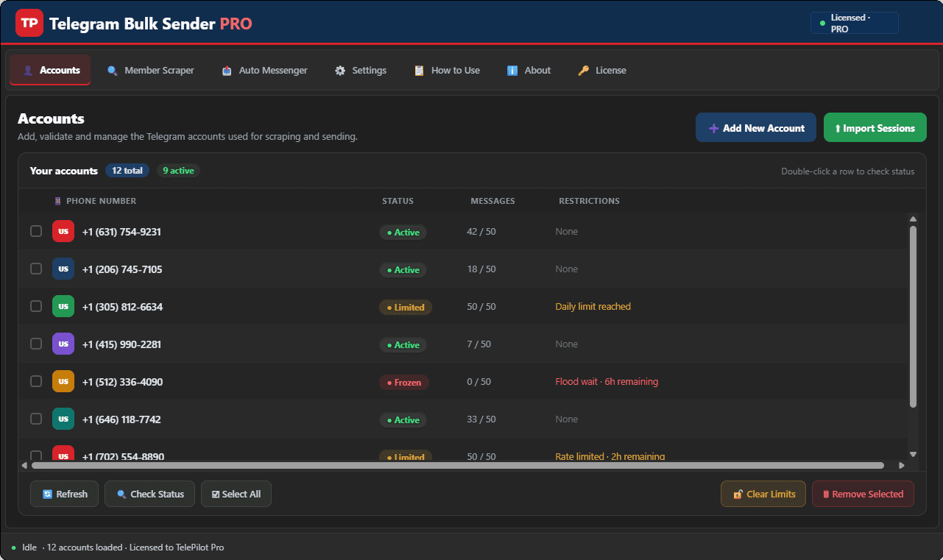Click phone number +1 (206) 745-7105
Screen dimensions: 943x560
point(122,269)
